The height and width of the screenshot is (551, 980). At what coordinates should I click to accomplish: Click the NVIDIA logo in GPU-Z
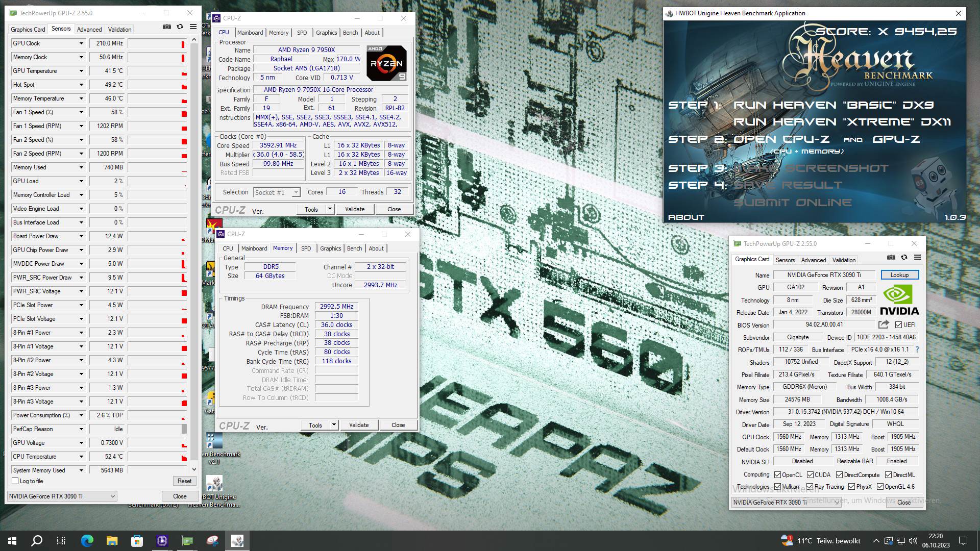tap(899, 300)
